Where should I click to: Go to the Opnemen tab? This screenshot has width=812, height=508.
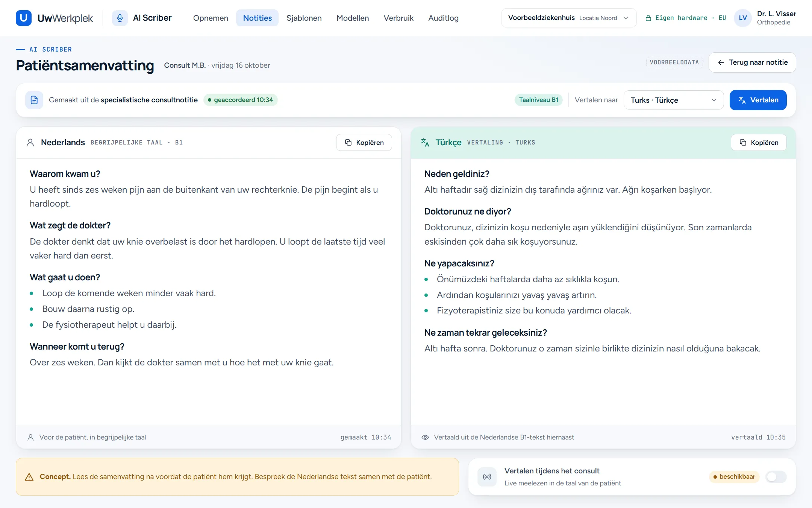coord(211,18)
